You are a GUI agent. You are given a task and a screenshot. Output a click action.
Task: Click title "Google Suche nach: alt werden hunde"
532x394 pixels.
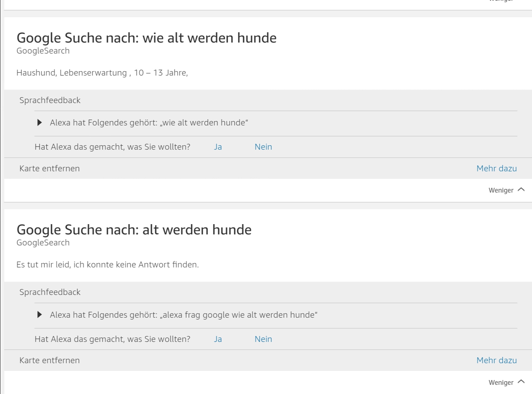pos(134,230)
